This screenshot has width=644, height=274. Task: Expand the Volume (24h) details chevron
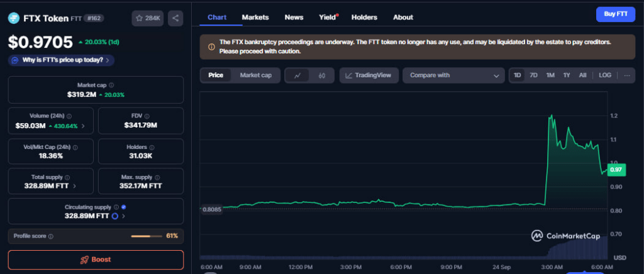pos(83,126)
